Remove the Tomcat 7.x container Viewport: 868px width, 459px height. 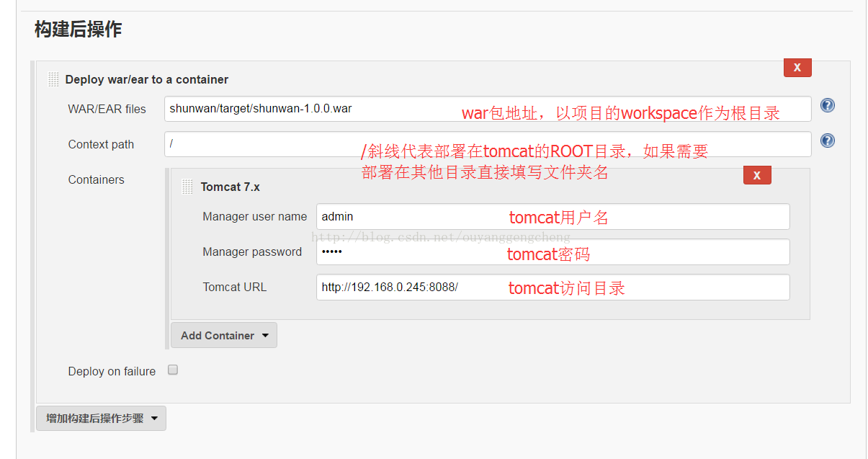pos(757,175)
